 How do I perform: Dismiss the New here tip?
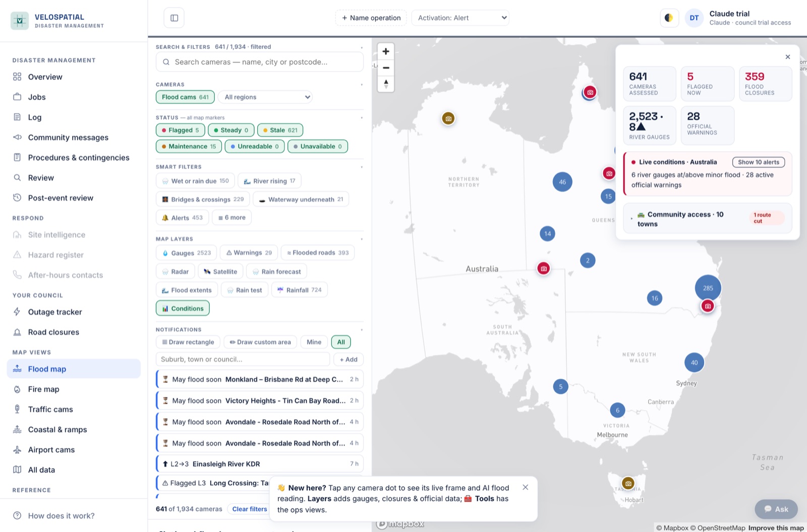(526, 487)
